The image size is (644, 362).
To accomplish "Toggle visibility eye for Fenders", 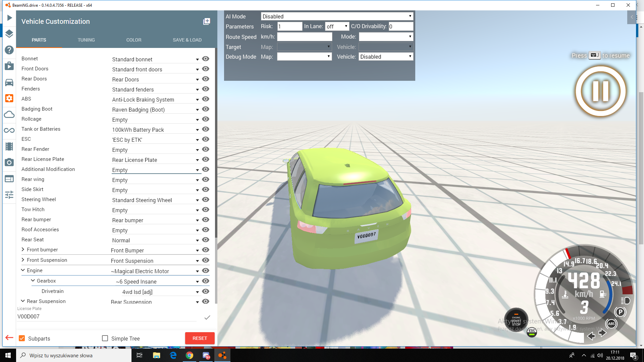I will 206,89.
